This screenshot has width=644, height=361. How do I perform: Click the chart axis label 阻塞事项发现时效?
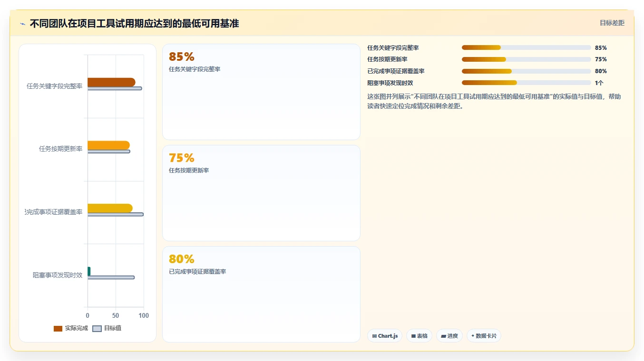58,275
